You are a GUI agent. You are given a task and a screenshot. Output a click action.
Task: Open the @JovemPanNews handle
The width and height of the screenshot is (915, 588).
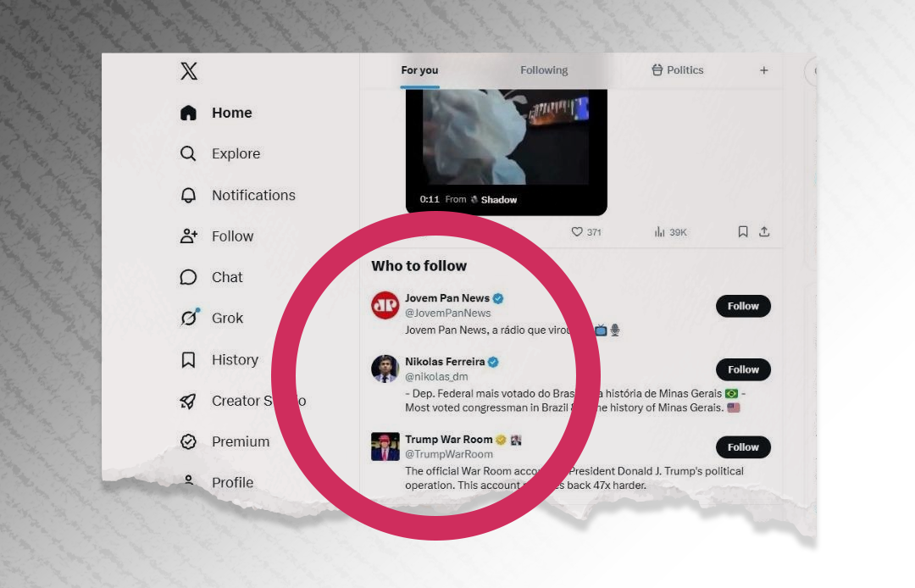tap(448, 313)
